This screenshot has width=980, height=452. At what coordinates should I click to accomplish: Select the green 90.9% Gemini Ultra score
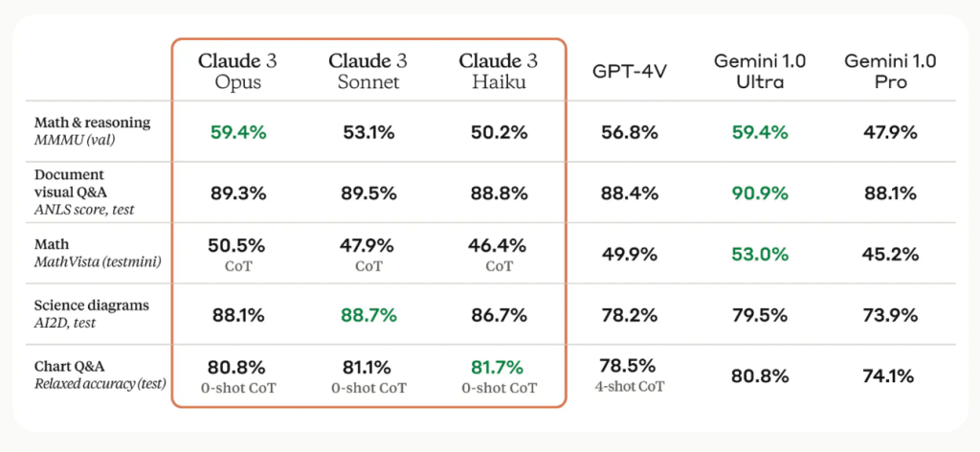pos(760,193)
